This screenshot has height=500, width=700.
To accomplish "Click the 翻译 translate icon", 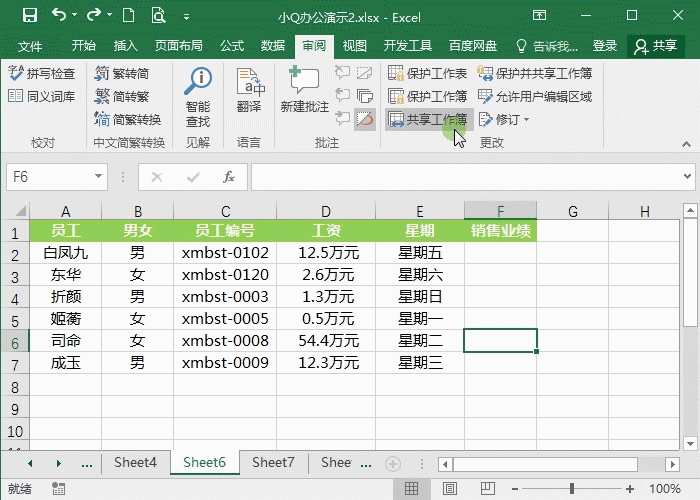I will [x=249, y=90].
